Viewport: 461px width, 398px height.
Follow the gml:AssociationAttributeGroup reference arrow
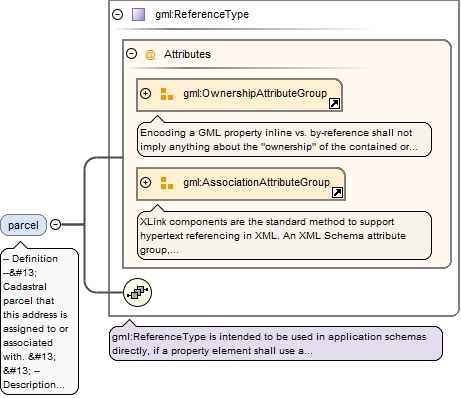(x=337, y=193)
